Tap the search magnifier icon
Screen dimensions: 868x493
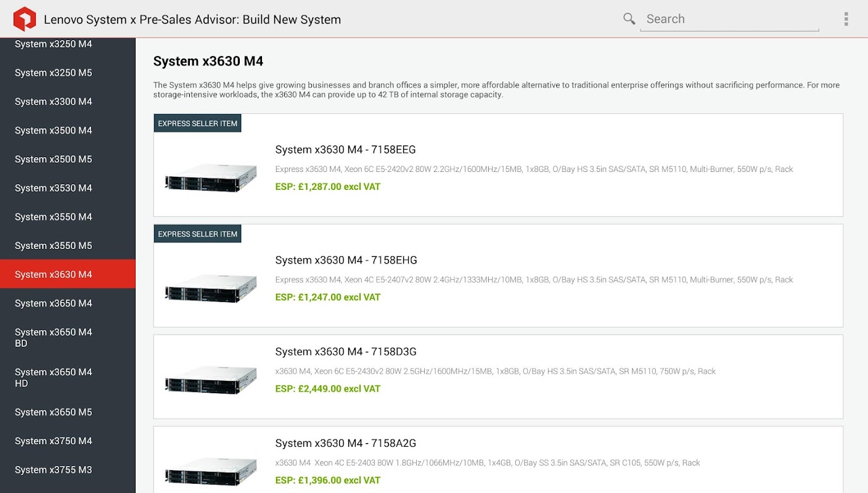point(629,19)
